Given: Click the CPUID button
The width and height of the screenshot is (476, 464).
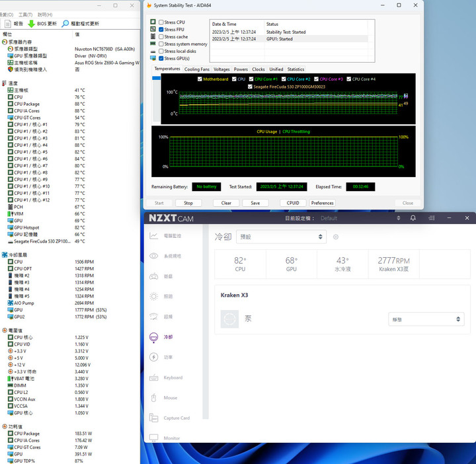Looking at the screenshot, I should 293,203.
